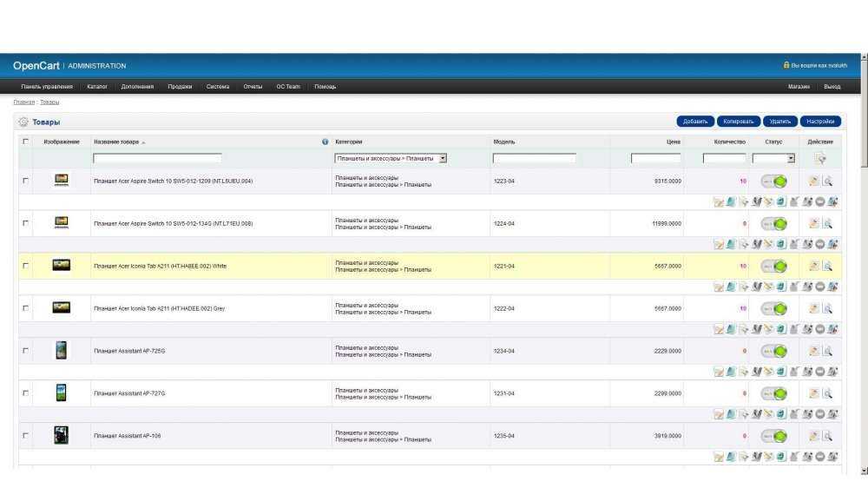Viewport: 868px width, 488px height.
Task: Tick the checkbox for Assistant AP-727G
Action: pyautogui.click(x=25, y=393)
